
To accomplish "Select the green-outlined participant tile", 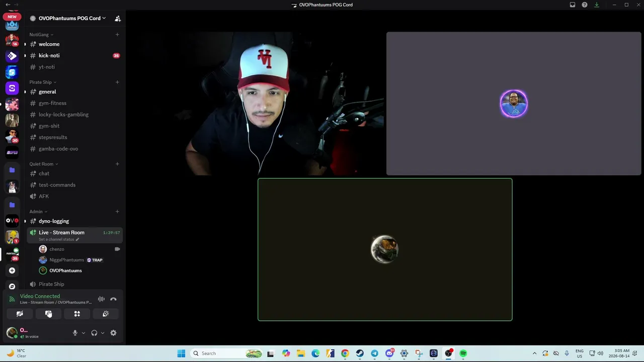I will [385, 249].
